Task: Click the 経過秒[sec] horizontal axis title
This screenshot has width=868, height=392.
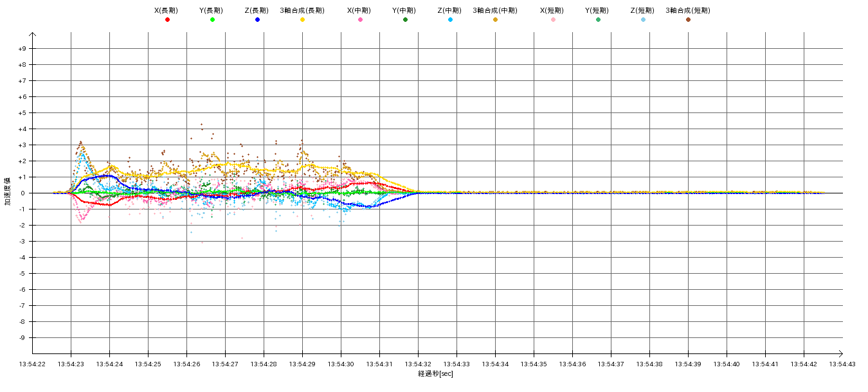Action: click(435, 373)
